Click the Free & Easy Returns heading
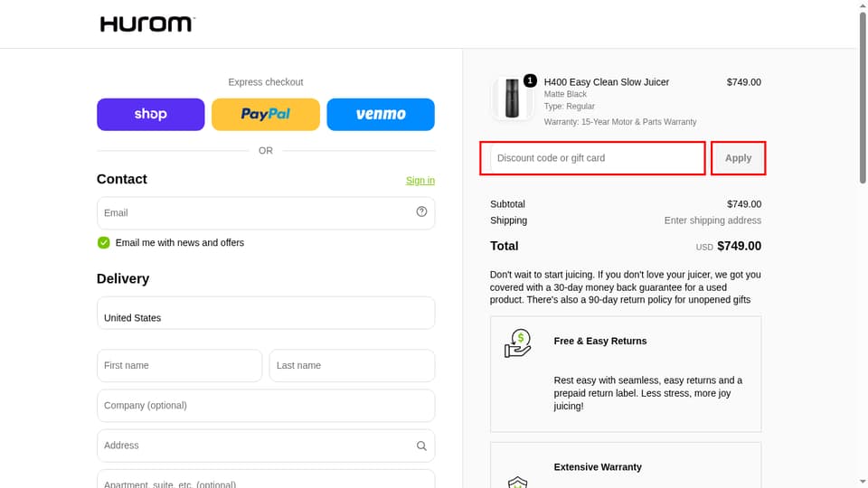The width and height of the screenshot is (868, 488). coord(600,342)
